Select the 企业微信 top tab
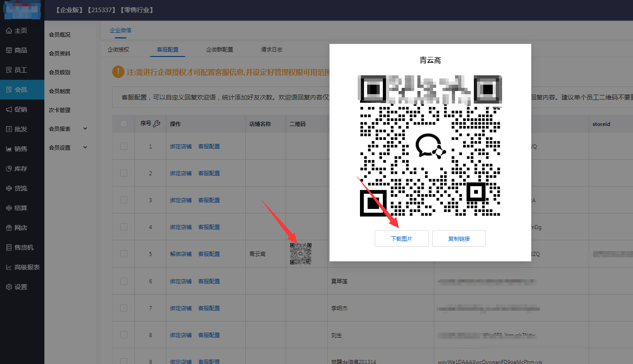The height and width of the screenshot is (364, 633). [121, 30]
